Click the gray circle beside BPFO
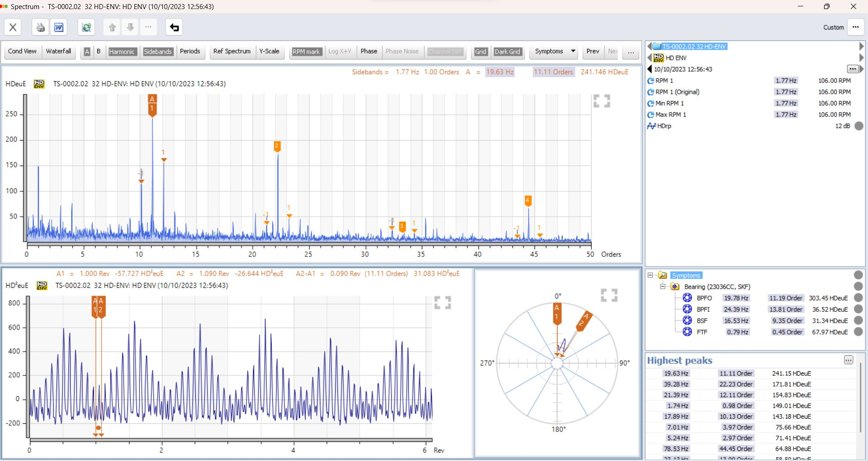Screen dimensions: 868x461 tap(858, 297)
